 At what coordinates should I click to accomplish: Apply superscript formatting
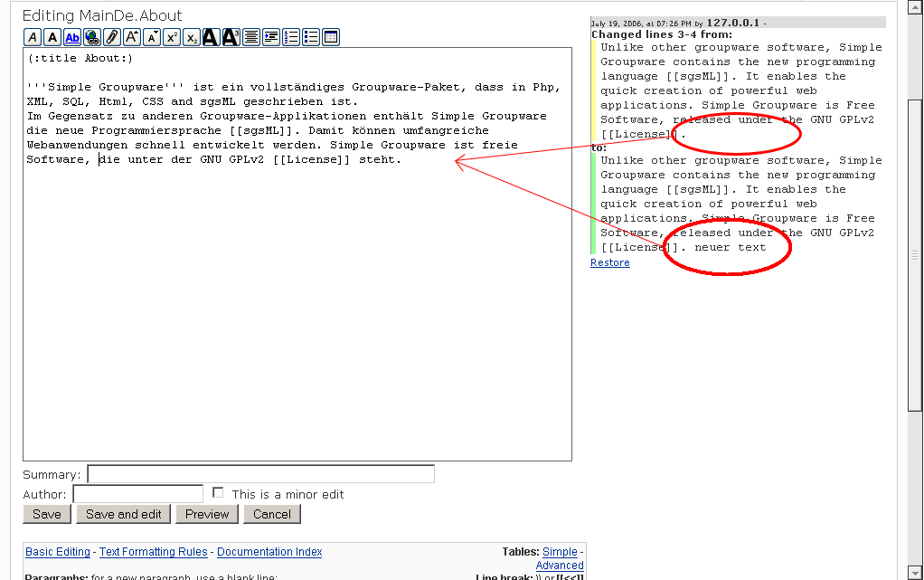pos(172,37)
